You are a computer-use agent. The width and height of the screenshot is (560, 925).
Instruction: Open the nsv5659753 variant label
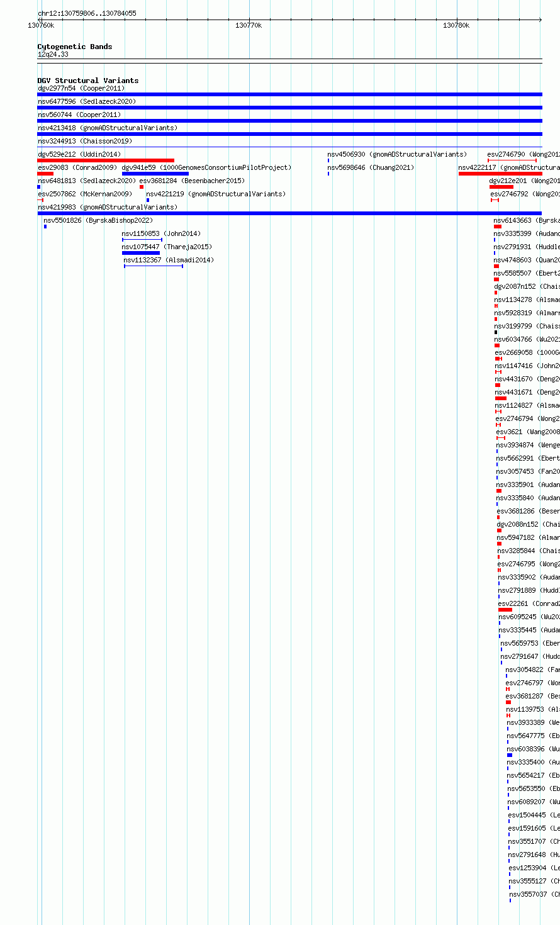[530, 643]
